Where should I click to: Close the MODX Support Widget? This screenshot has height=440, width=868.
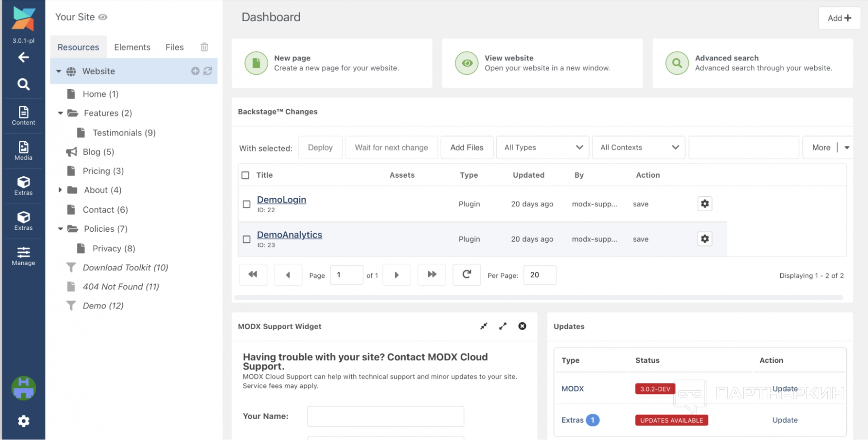[x=522, y=326]
